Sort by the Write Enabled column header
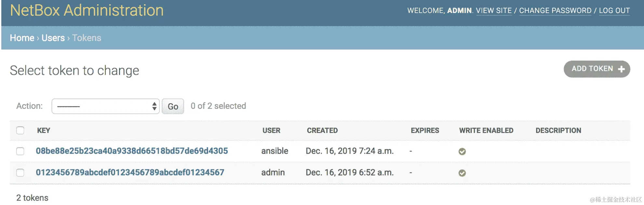Screen dimensions: 644x205 [x=486, y=130]
